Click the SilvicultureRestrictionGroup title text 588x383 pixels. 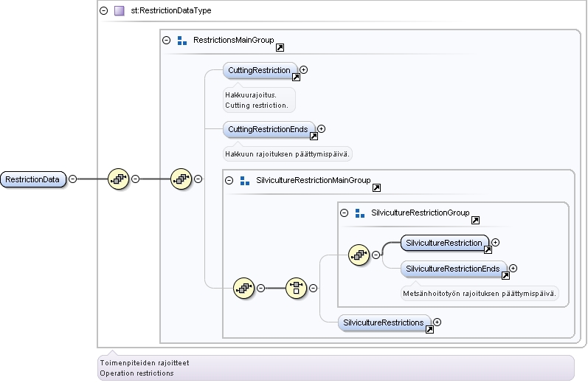(421, 213)
